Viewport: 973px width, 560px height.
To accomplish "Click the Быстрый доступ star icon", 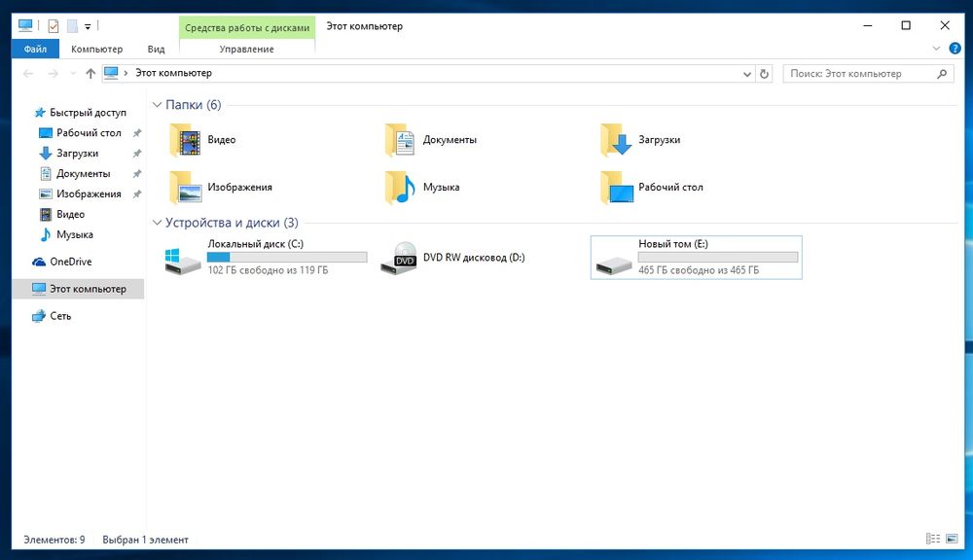I will (x=40, y=112).
